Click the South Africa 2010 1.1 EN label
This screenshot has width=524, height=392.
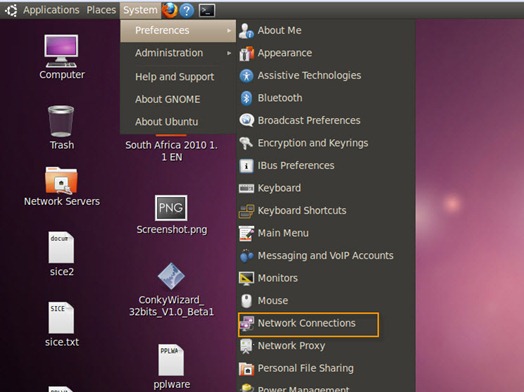(x=171, y=151)
